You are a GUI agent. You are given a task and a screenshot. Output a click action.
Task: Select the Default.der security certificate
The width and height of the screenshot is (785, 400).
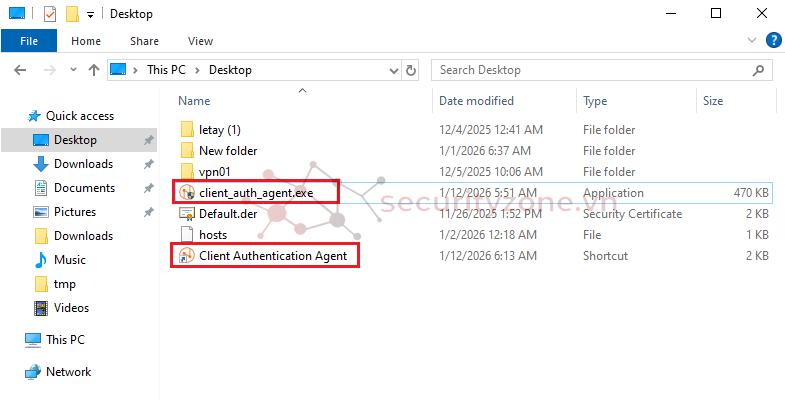click(230, 213)
